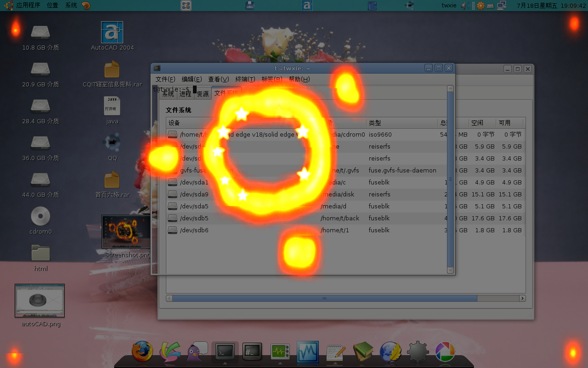Click the 5.9 GB value under 空闲
Image resolution: width=588 pixels, height=368 pixels.
pos(485,146)
